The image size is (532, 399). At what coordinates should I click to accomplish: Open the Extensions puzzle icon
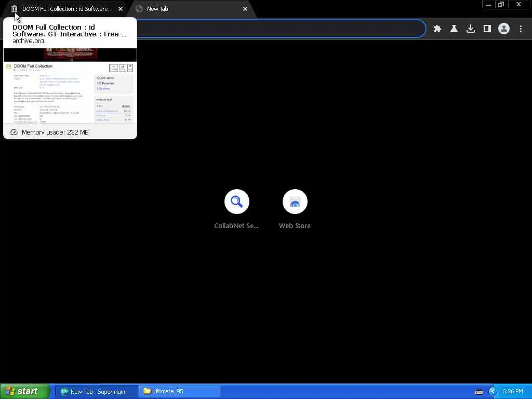click(437, 29)
